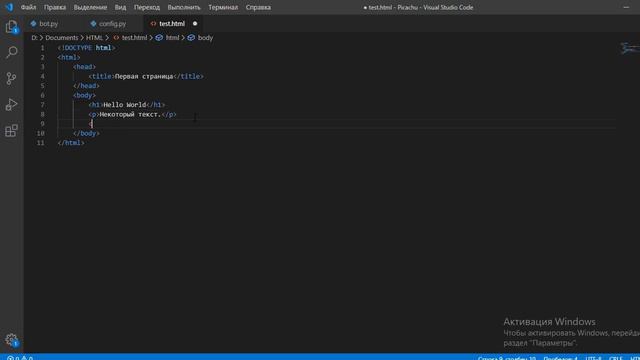Open the Вид menu
This screenshot has width=640, height=360.
pos(120,7)
